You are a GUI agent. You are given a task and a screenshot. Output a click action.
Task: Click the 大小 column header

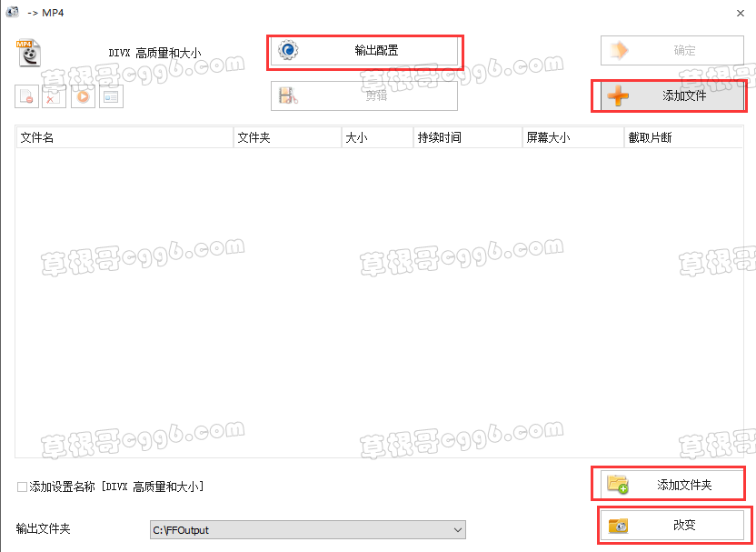click(x=377, y=137)
